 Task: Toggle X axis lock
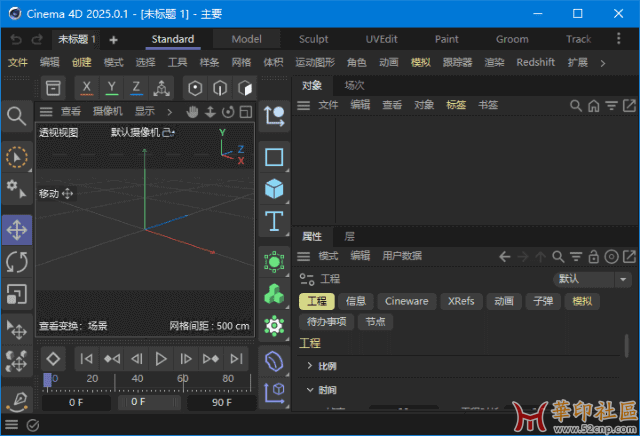click(x=87, y=88)
